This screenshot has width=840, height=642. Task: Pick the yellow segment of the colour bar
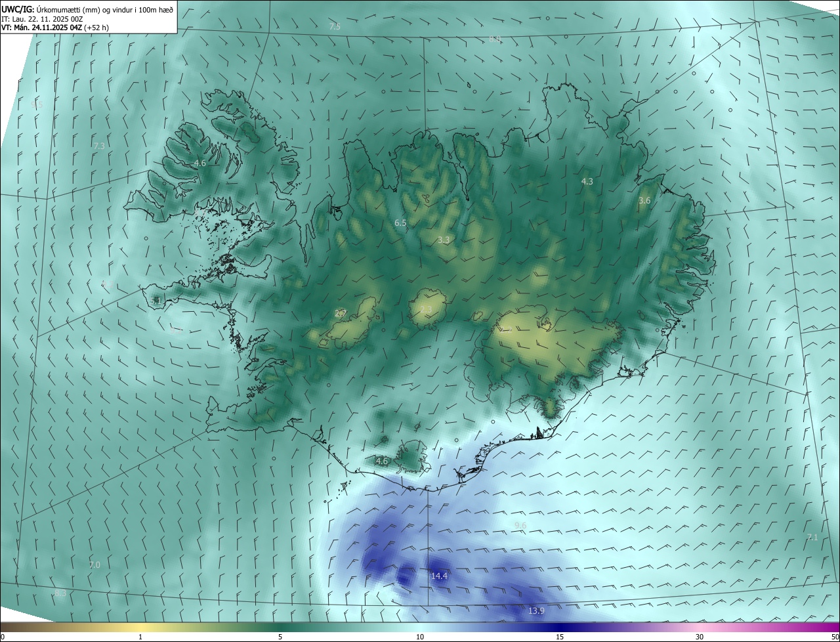tap(141, 627)
